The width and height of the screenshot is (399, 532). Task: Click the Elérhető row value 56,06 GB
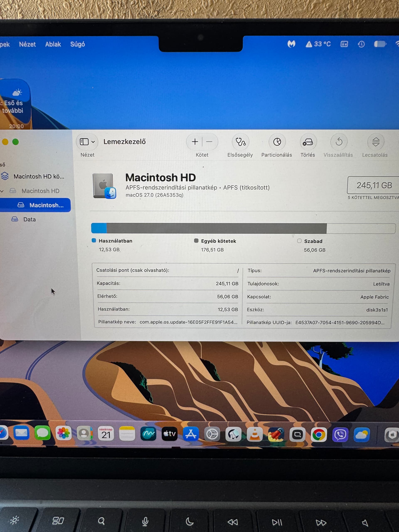pyautogui.click(x=228, y=297)
